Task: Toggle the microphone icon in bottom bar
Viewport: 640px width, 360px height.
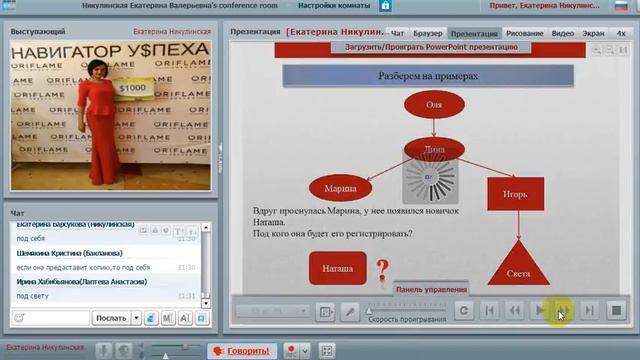Action: coord(104,351)
